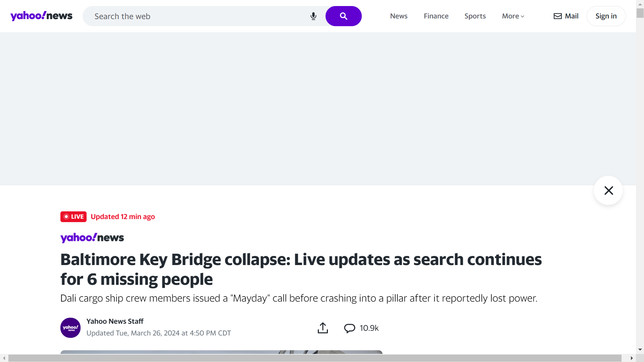Open the Yahoo News Staff author link
644x362 pixels.
coord(115,321)
